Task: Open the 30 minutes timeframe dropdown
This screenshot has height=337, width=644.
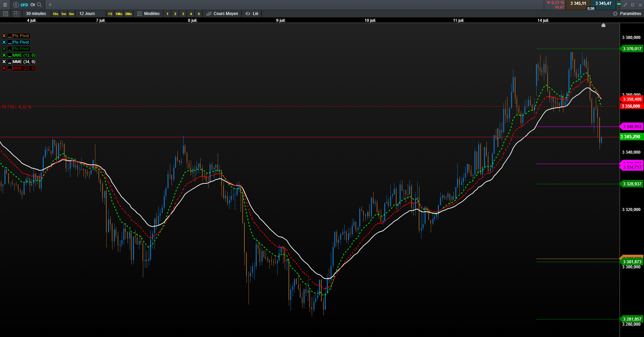Action: tap(36, 14)
